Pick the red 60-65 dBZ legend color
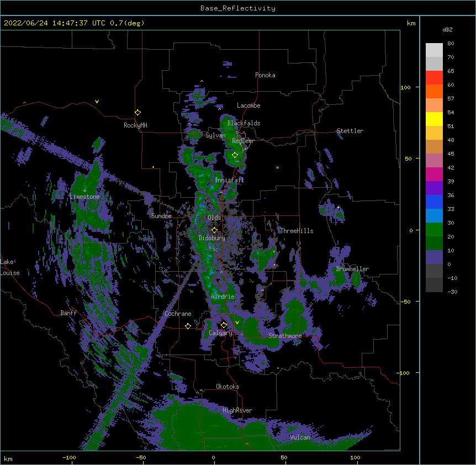476x465 pixels. [x=434, y=77]
